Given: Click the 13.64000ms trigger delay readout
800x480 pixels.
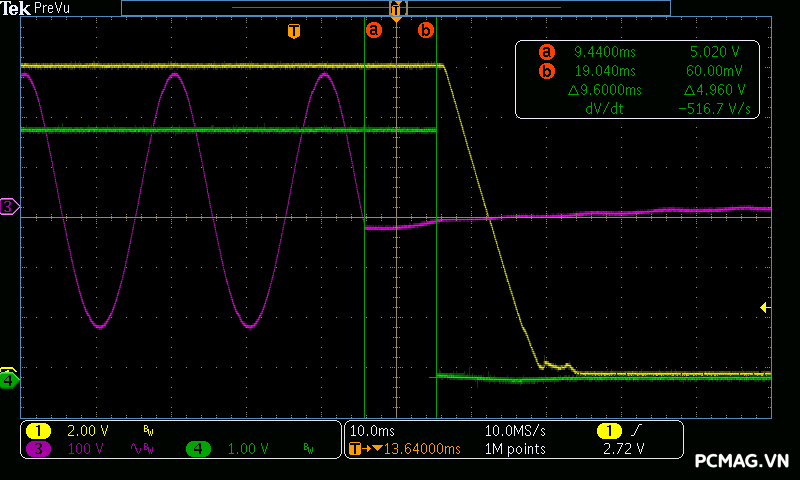Looking at the screenshot, I should [410, 449].
